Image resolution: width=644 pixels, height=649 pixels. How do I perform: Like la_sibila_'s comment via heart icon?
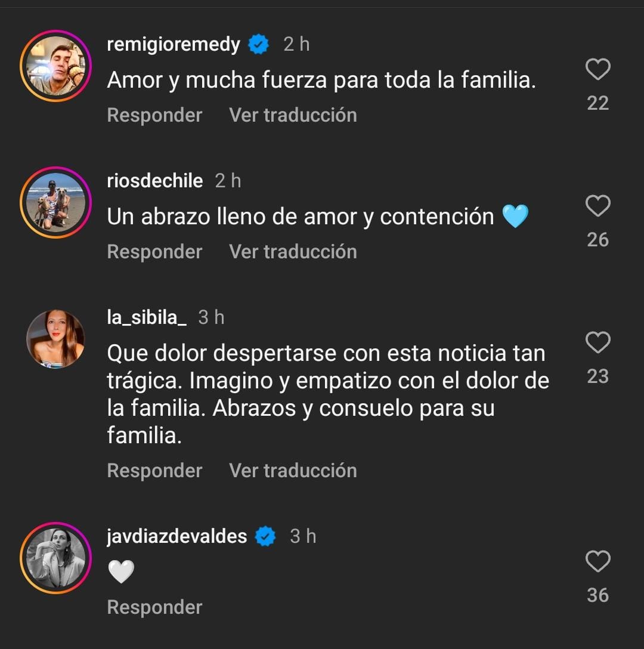597,343
